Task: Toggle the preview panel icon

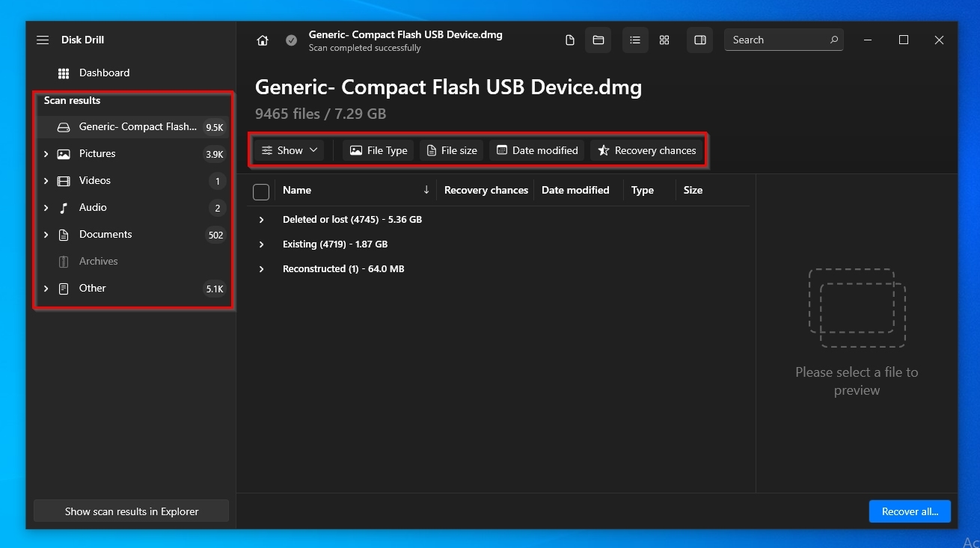Action: 700,40
